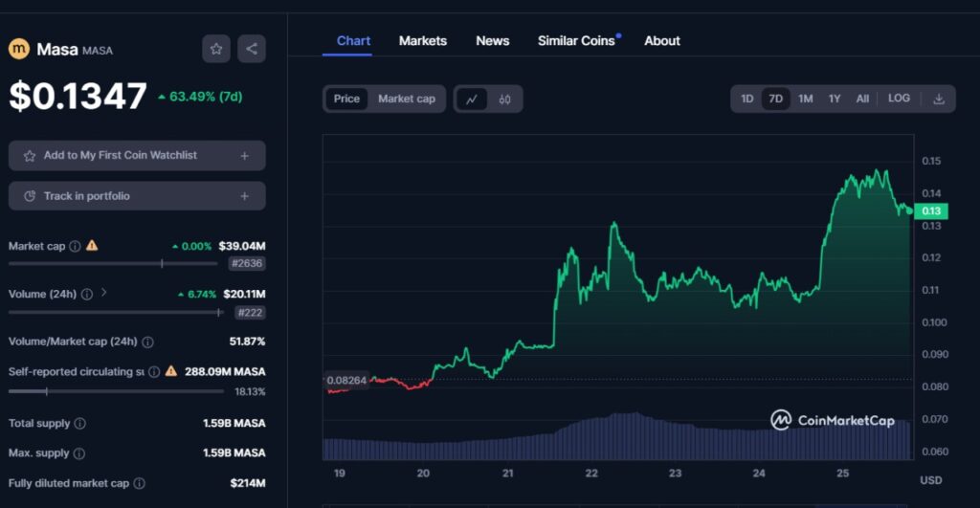This screenshot has height=508, width=980.
Task: Switch to line chart view icon
Action: coord(472,99)
